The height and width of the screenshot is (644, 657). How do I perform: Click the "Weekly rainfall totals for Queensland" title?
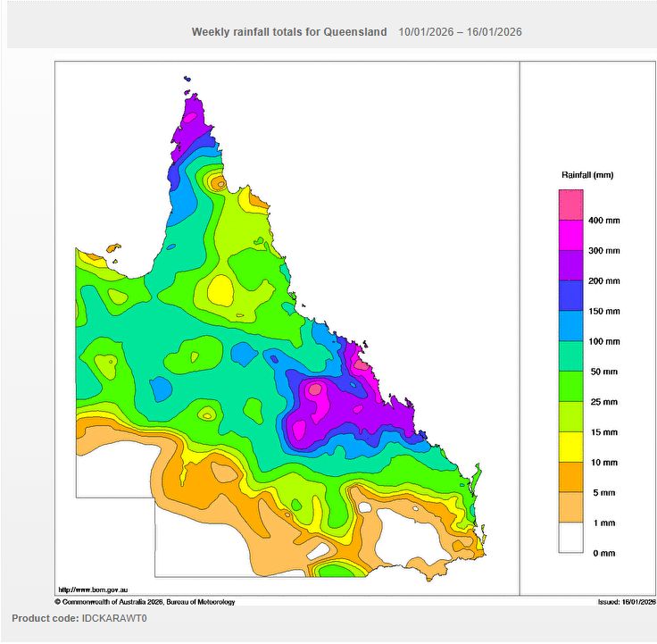(x=289, y=31)
